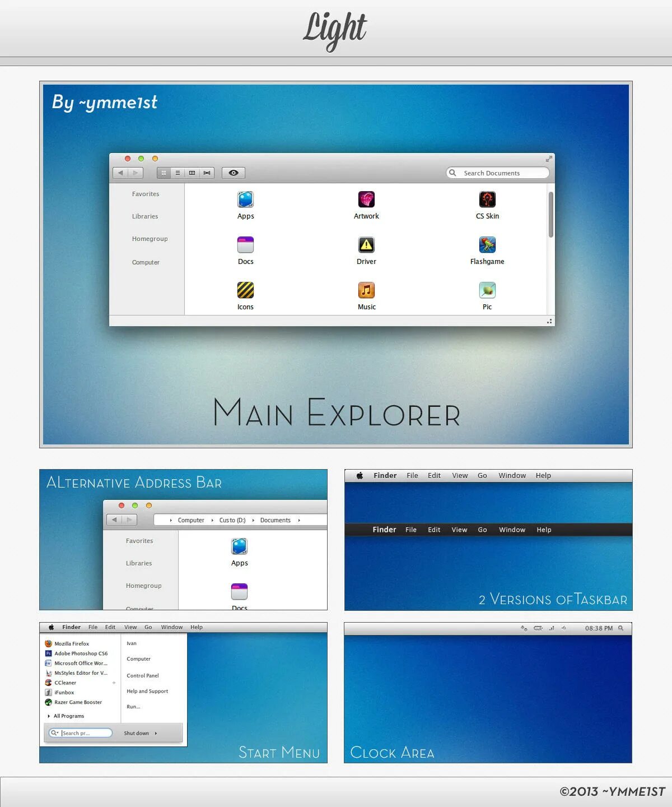Go forward with the explorer forward arrow
This screenshot has height=807, width=672.
pos(136,173)
